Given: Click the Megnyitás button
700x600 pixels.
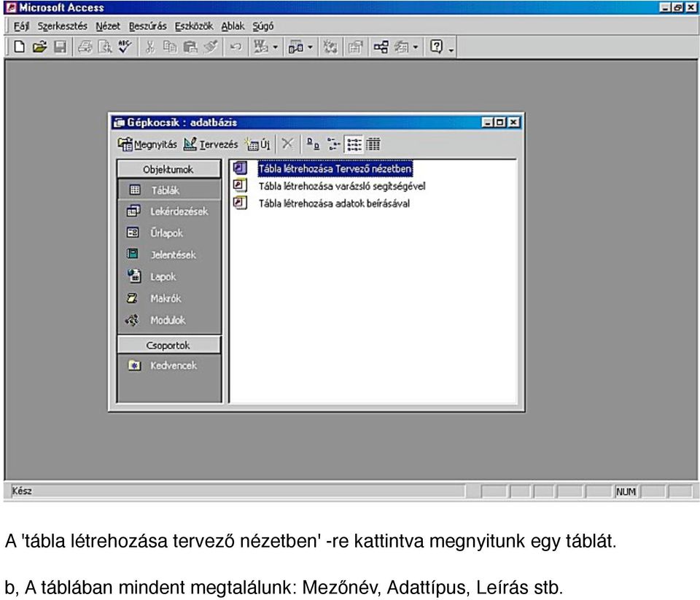Looking at the screenshot, I should [147, 144].
